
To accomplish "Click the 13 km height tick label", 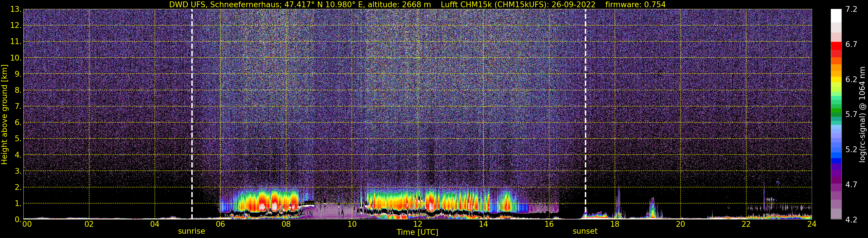I will coord(16,9).
